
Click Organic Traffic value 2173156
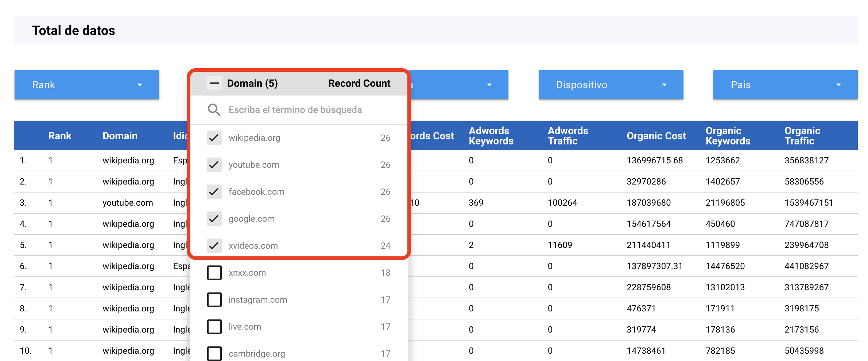point(802,330)
